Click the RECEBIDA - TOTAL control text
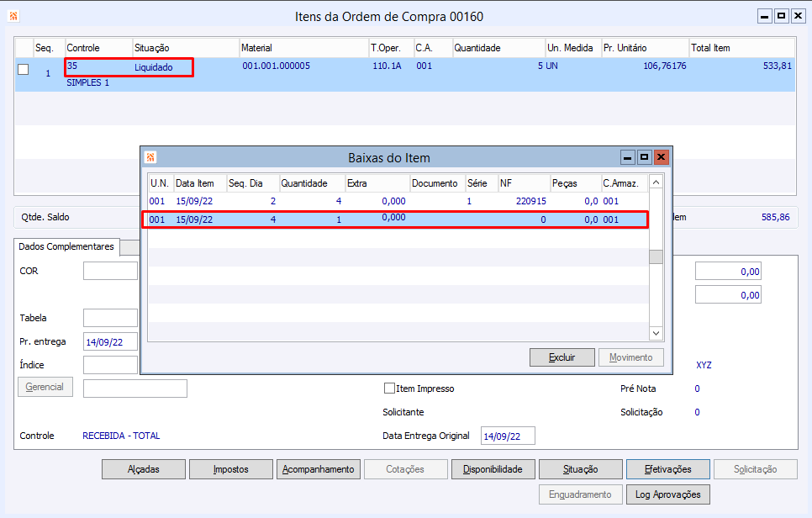This screenshot has height=518, width=812. tap(121, 436)
